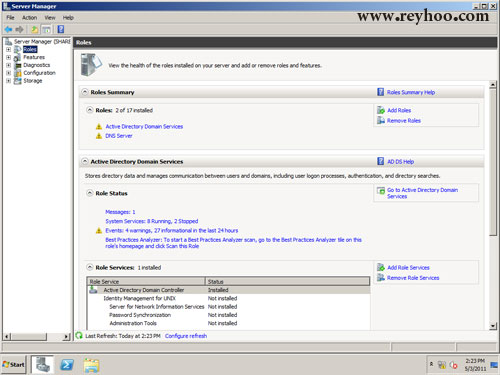
Task: Open Server Manager from taskbar
Action: 43,364
